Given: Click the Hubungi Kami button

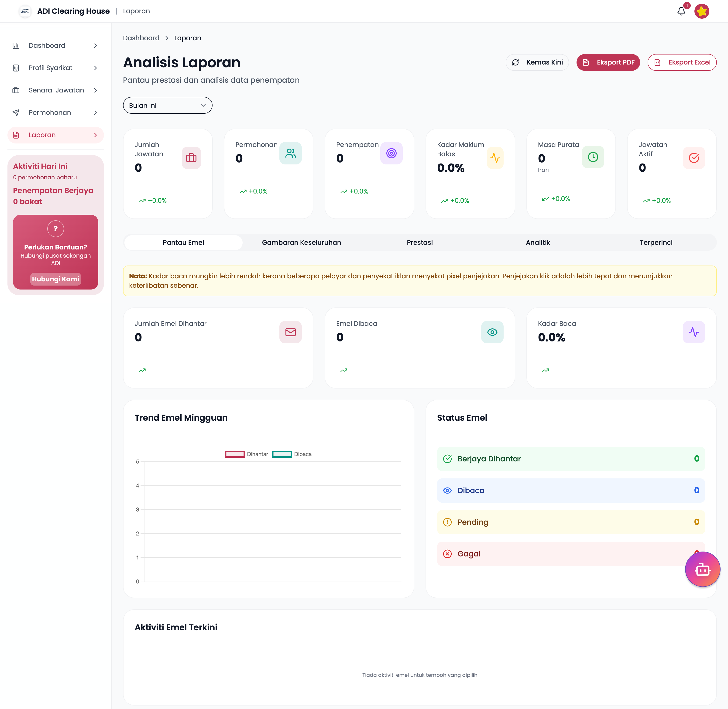Looking at the screenshot, I should coord(55,279).
